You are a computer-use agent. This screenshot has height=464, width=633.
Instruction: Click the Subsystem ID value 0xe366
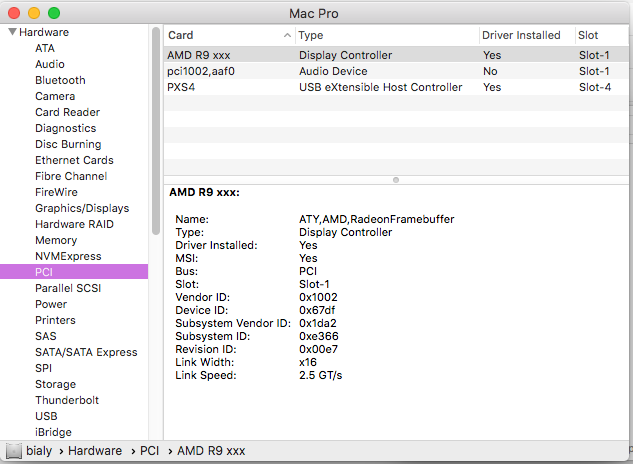(x=319, y=336)
